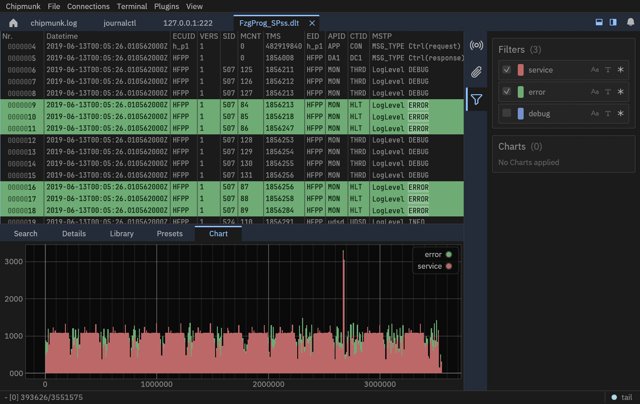Click the error legend entry in chart
Viewport: 640px width, 404px height.
(438, 255)
